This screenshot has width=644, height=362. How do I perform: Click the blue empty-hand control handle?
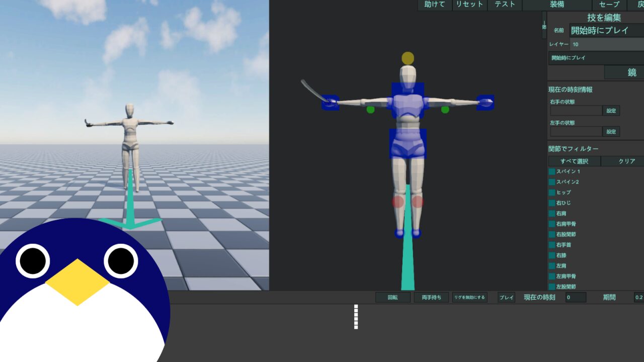486,103
